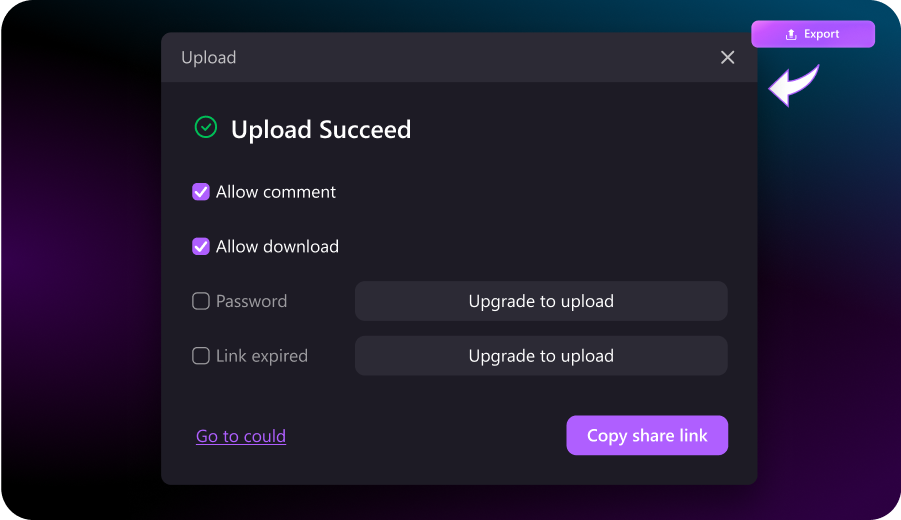Click Upgrade to upload beside Password
901x520 pixels.
541,301
